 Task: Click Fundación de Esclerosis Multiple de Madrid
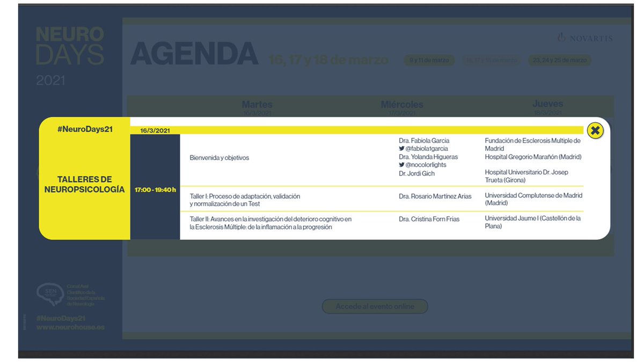pyautogui.click(x=532, y=145)
